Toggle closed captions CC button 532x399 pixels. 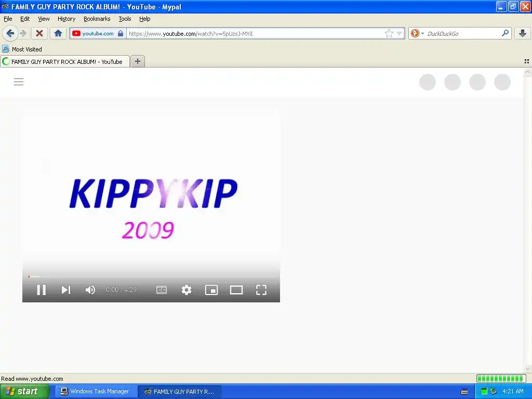coord(162,290)
